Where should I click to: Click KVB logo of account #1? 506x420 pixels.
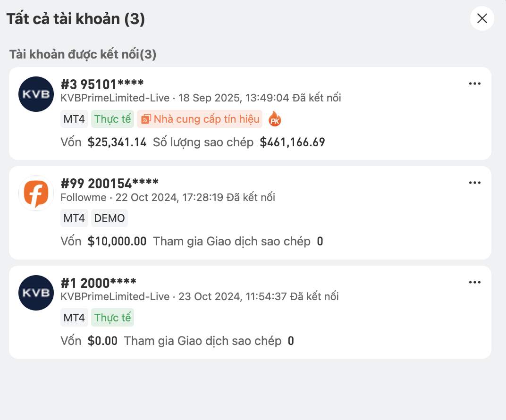(36, 293)
